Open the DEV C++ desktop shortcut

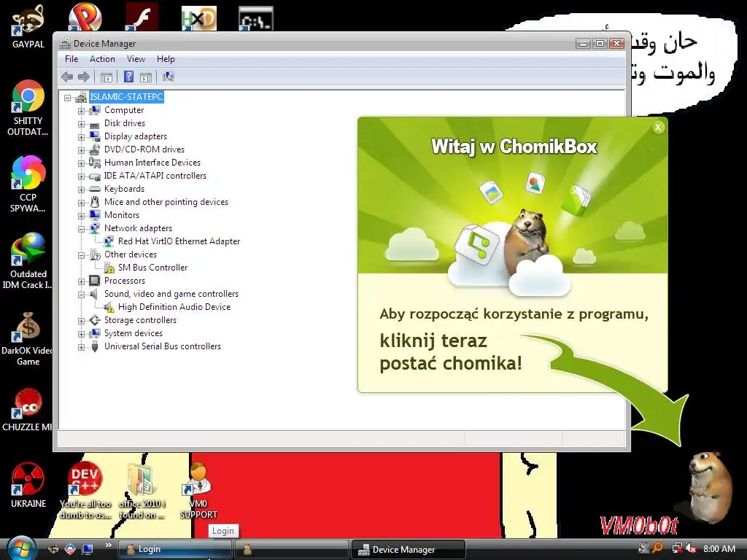tap(85, 491)
